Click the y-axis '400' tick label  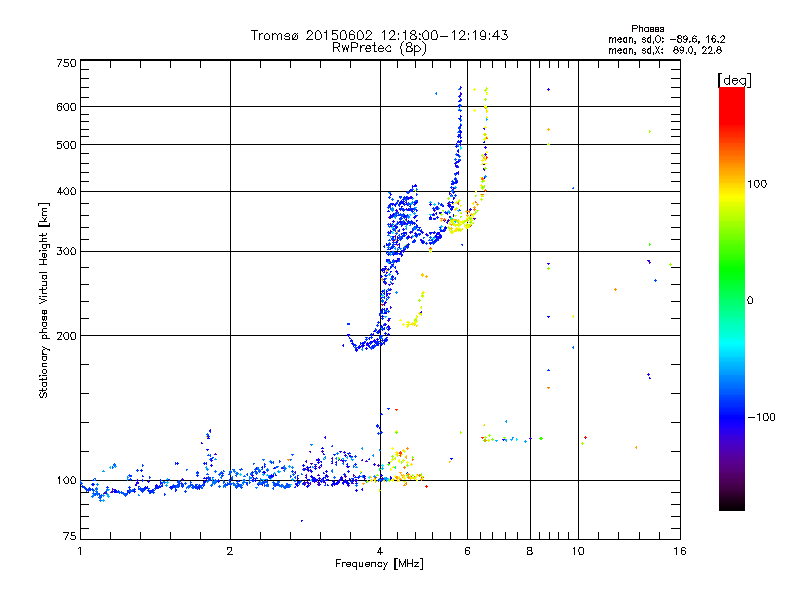[66, 191]
